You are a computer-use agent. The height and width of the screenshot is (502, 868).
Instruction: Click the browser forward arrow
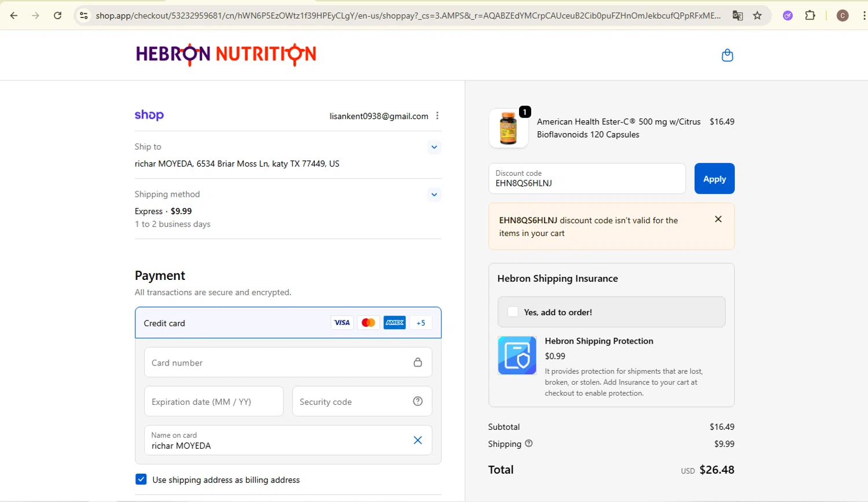point(36,16)
